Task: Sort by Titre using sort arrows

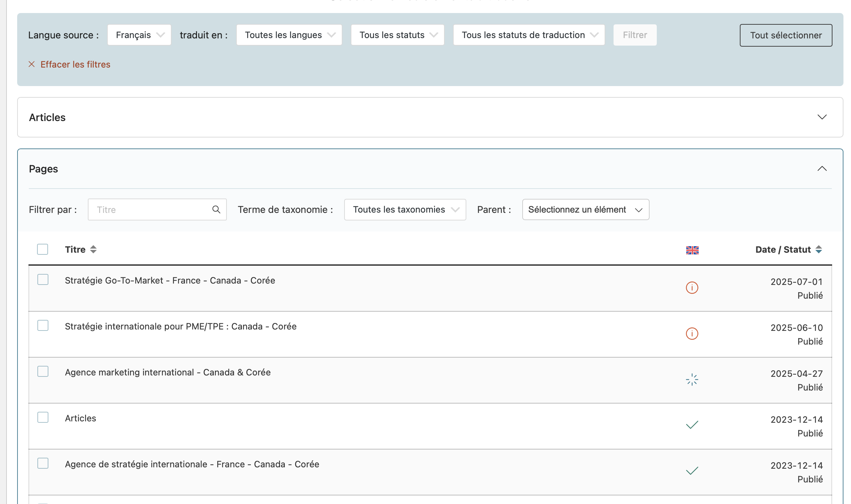Action: click(93, 250)
